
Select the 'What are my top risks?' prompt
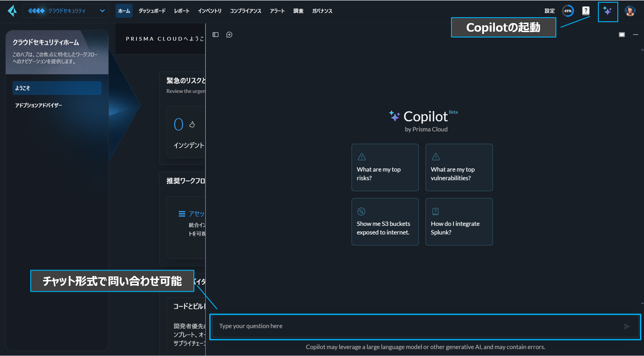pyautogui.click(x=385, y=167)
